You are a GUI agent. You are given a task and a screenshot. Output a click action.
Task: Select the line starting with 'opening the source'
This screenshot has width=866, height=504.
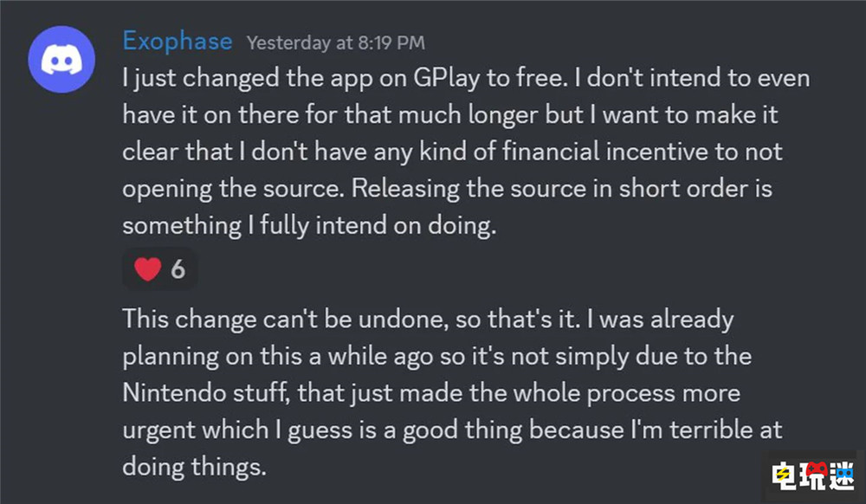[448, 190]
